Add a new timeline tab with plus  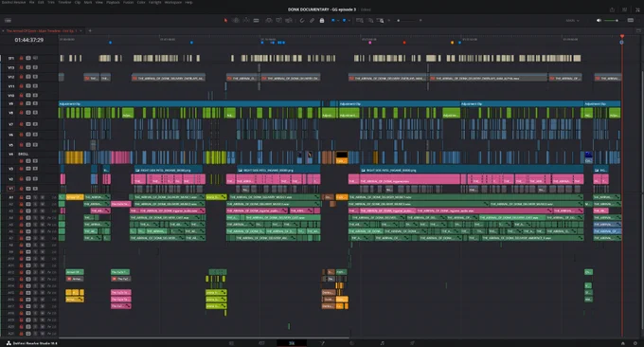point(90,31)
